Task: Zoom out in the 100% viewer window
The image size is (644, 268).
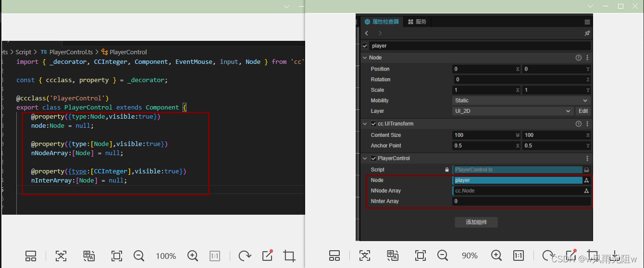Action: click(139, 256)
